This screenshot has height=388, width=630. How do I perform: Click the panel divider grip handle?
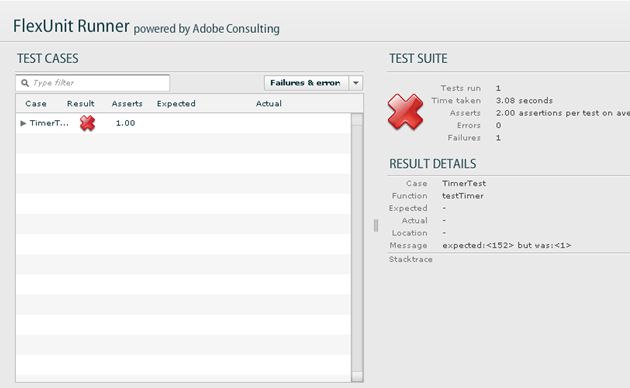pyautogui.click(x=376, y=226)
